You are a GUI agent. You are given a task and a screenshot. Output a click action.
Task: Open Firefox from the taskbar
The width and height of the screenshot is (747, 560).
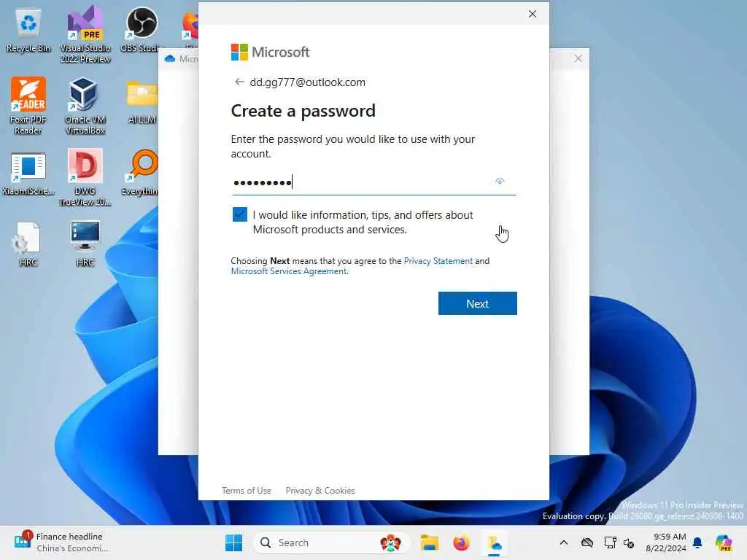click(461, 542)
